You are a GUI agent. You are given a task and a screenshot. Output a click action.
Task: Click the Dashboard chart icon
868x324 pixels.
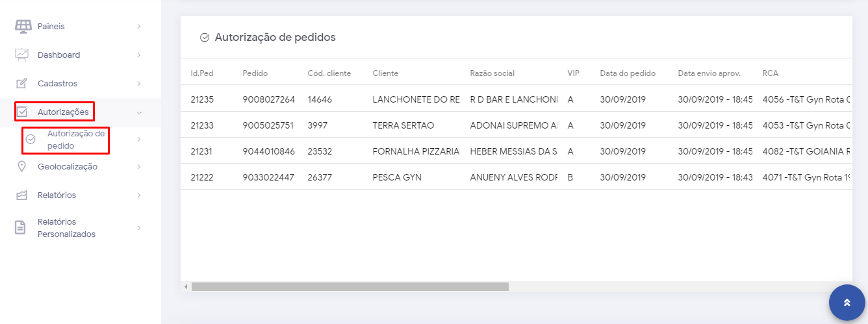(22, 55)
